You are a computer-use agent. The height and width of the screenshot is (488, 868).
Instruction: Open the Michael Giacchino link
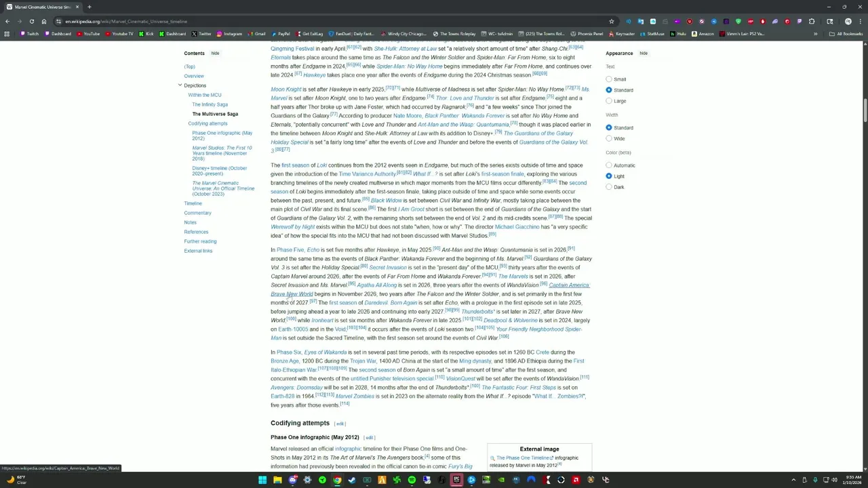(x=517, y=227)
